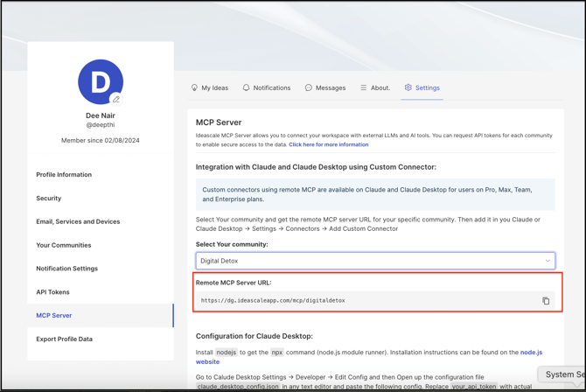
Task: Click the lightbulb icon beside My Ideas
Action: pyautogui.click(x=194, y=88)
